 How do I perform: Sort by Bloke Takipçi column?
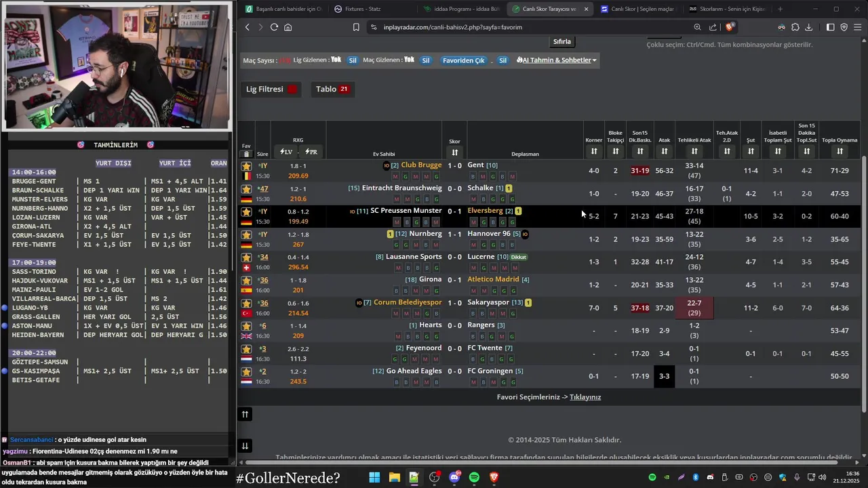tap(615, 151)
